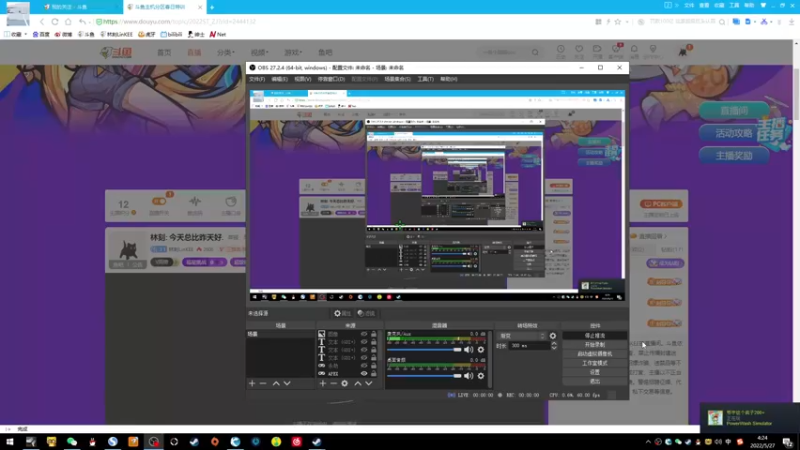Click the Douyu search magnifier icon
Screen dimensions: 800x450
pyautogui.click(x=535, y=52)
